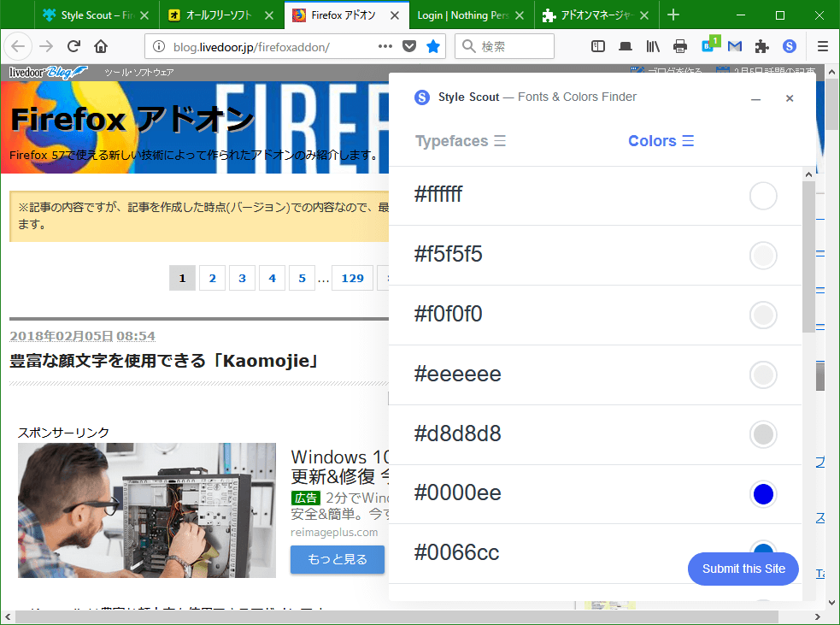Open page actions three-dot menu
This screenshot has width=840, height=625.
[385, 47]
